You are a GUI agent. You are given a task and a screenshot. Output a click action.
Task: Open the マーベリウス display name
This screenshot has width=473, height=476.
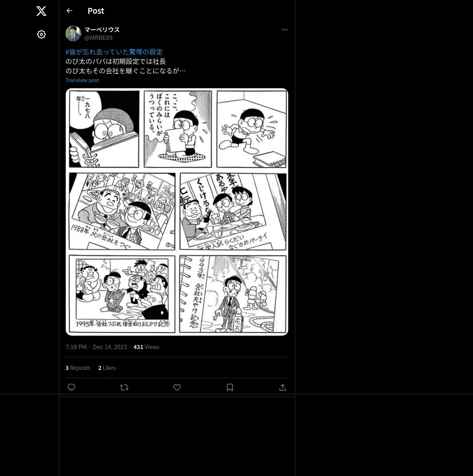click(x=102, y=30)
